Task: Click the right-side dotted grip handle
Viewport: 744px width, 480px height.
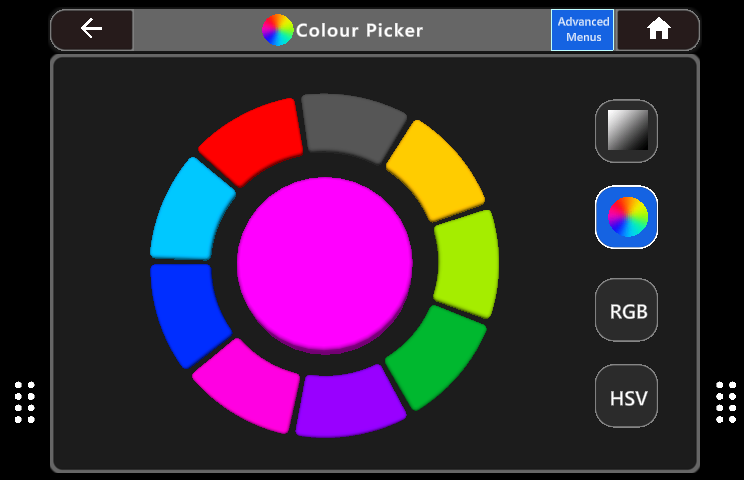Action: (x=725, y=402)
